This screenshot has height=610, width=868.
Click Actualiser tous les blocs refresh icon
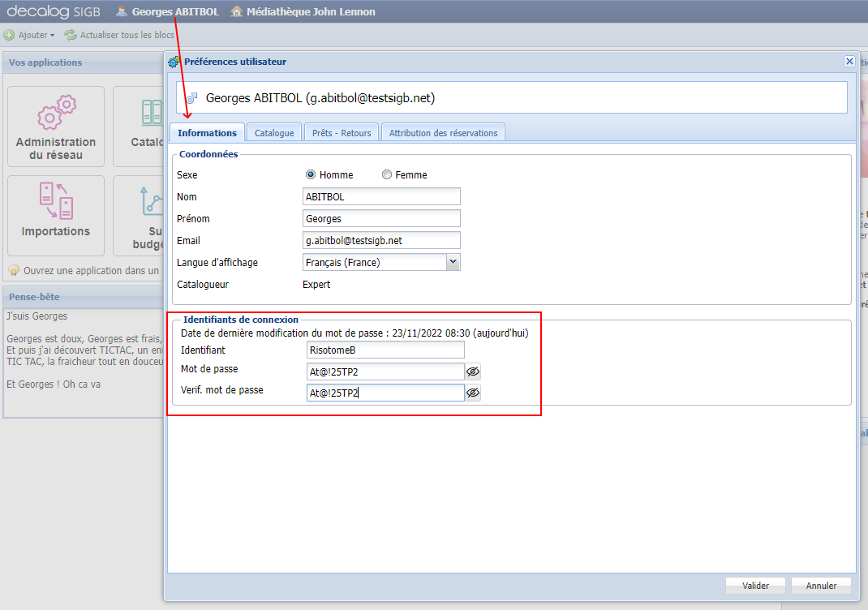pyautogui.click(x=71, y=35)
